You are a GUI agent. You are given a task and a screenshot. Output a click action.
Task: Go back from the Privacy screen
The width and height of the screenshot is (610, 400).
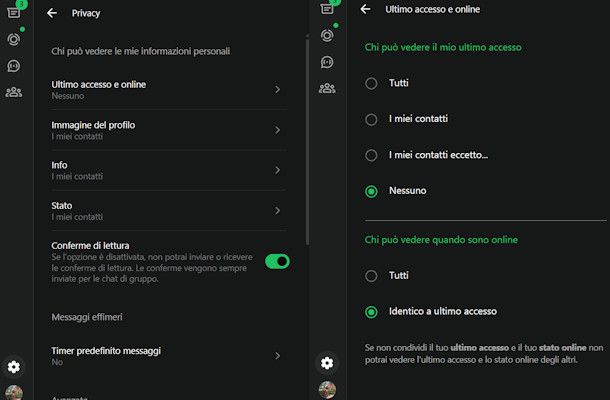pos(52,14)
